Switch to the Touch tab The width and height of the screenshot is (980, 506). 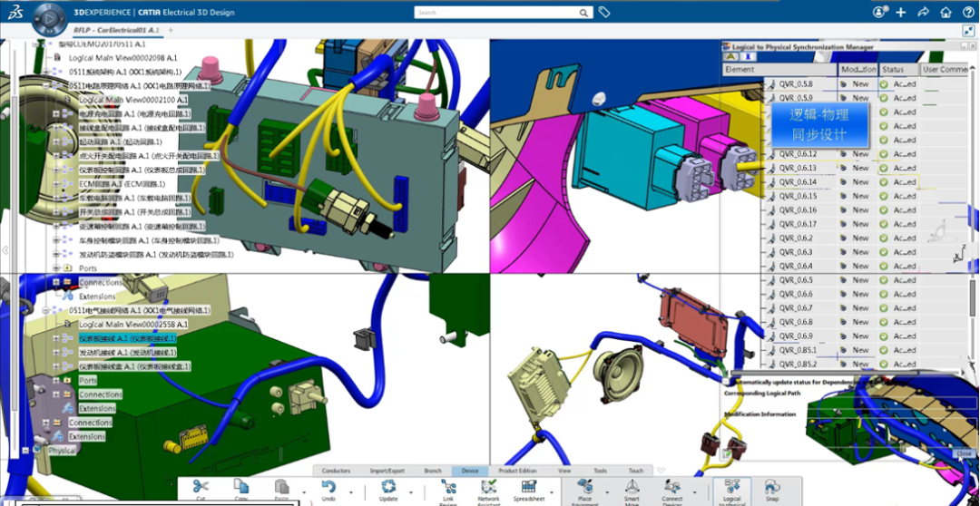point(635,471)
